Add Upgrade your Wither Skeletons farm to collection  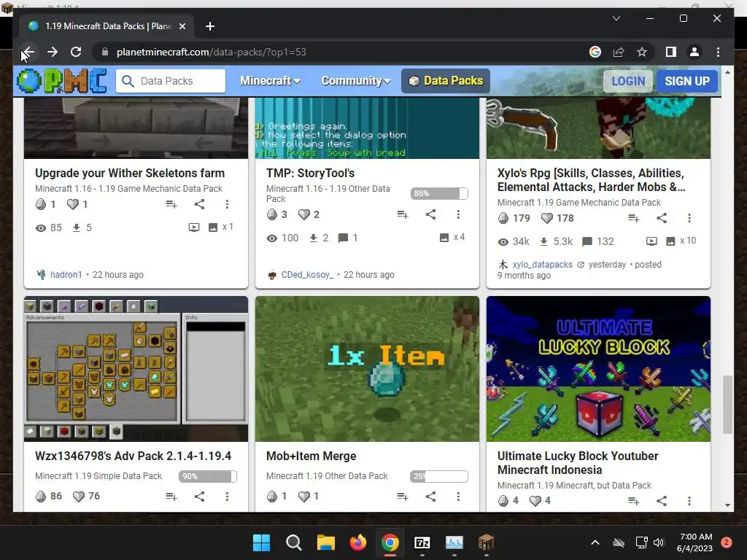tap(171, 204)
